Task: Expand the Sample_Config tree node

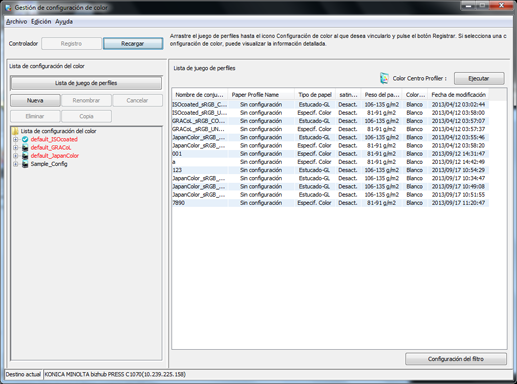Action: coord(15,164)
